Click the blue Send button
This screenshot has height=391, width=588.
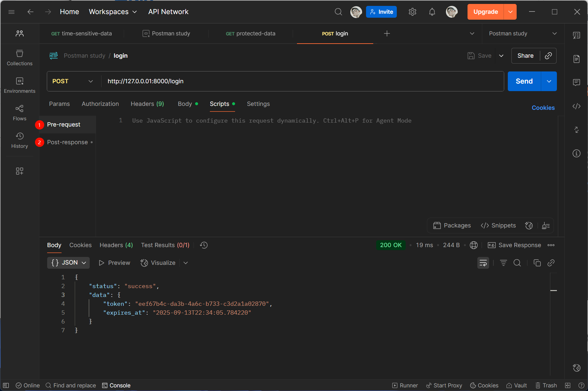(x=524, y=81)
